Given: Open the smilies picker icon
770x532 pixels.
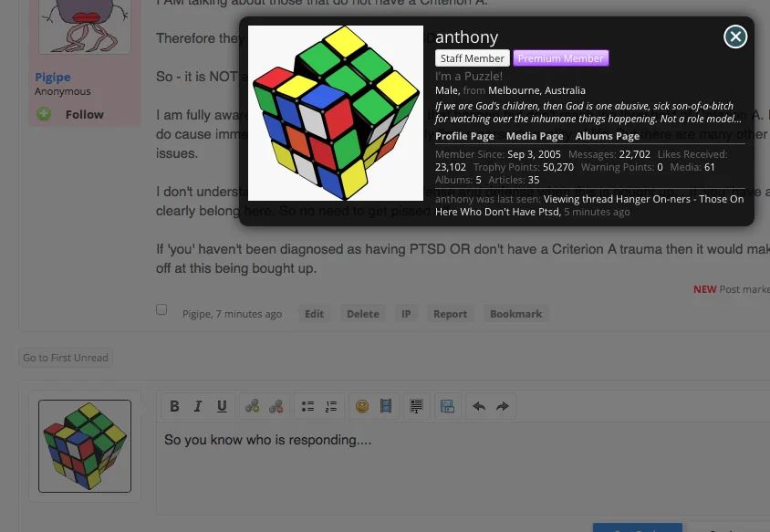Looking at the screenshot, I should click(362, 406).
